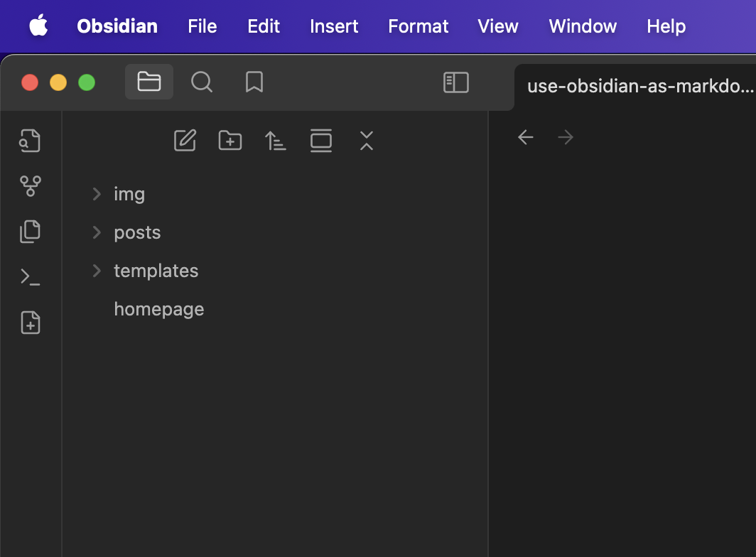756x557 pixels.
Task: Collapse all folders in explorer
Action: 367,141
